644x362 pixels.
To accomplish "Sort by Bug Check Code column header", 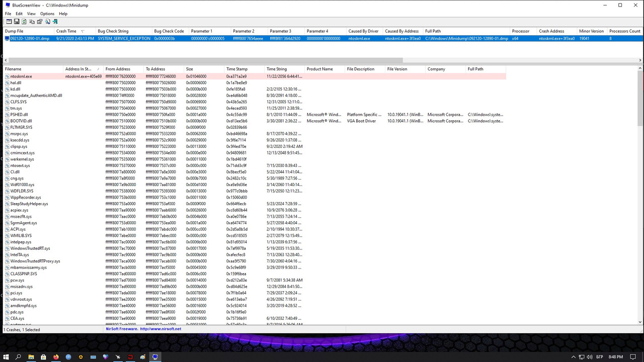I will (171, 31).
